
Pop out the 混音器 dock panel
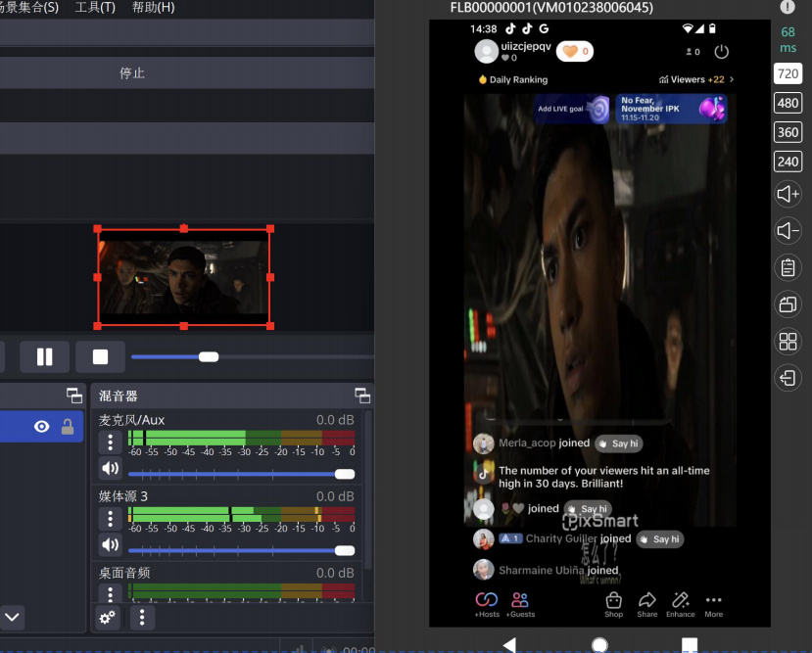click(x=362, y=396)
